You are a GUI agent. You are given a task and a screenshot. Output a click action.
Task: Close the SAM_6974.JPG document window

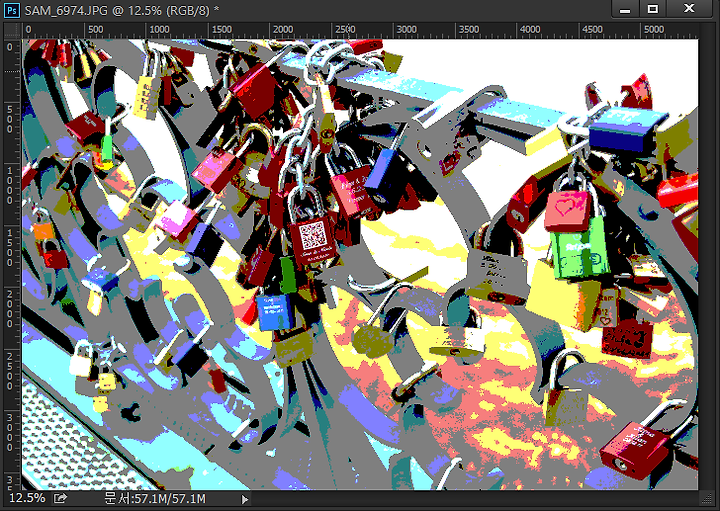pyautogui.click(x=689, y=9)
